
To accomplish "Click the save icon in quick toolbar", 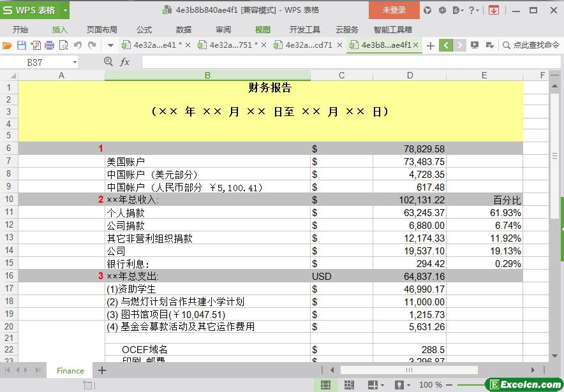I will point(21,45).
